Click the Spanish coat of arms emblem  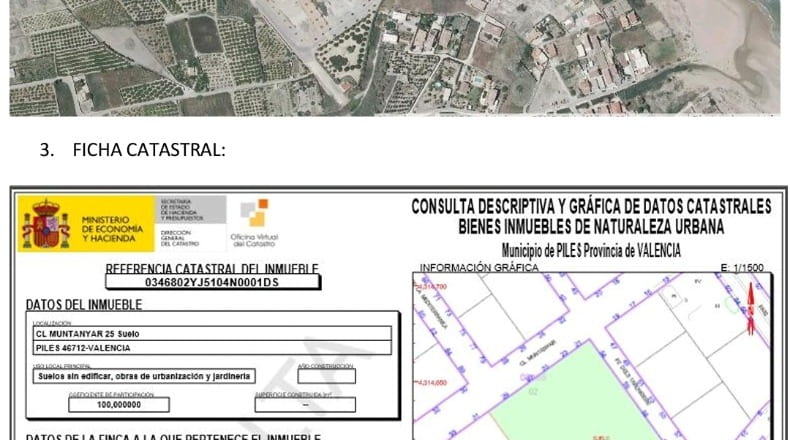coord(46,225)
